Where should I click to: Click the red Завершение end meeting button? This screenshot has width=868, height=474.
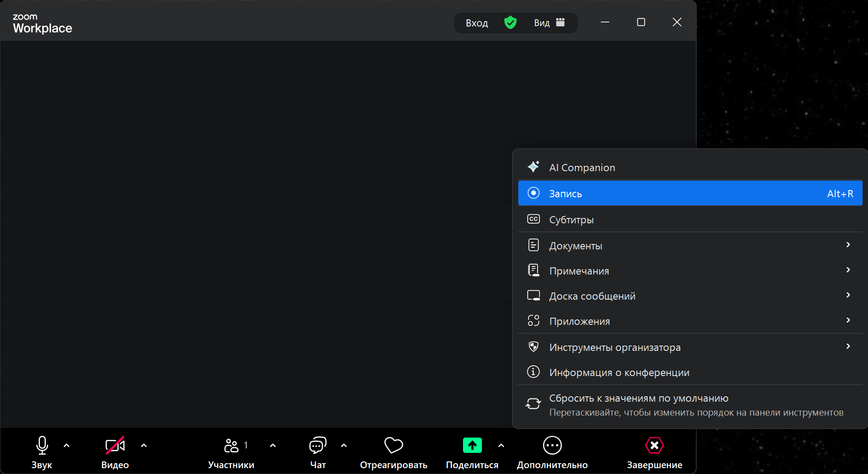(x=654, y=446)
